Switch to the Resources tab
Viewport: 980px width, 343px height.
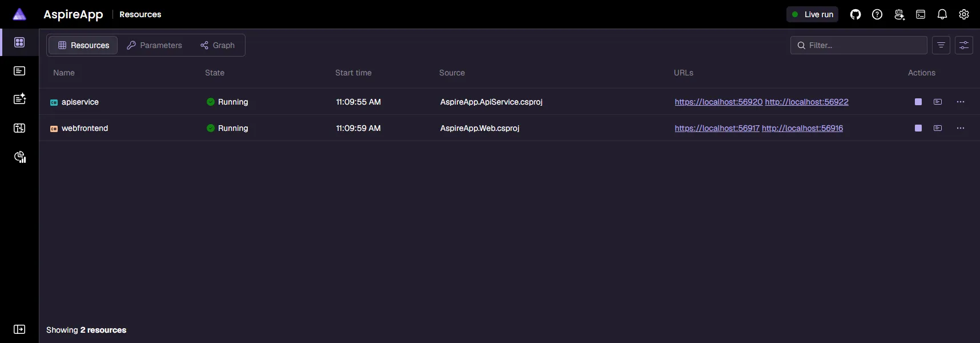[83, 45]
